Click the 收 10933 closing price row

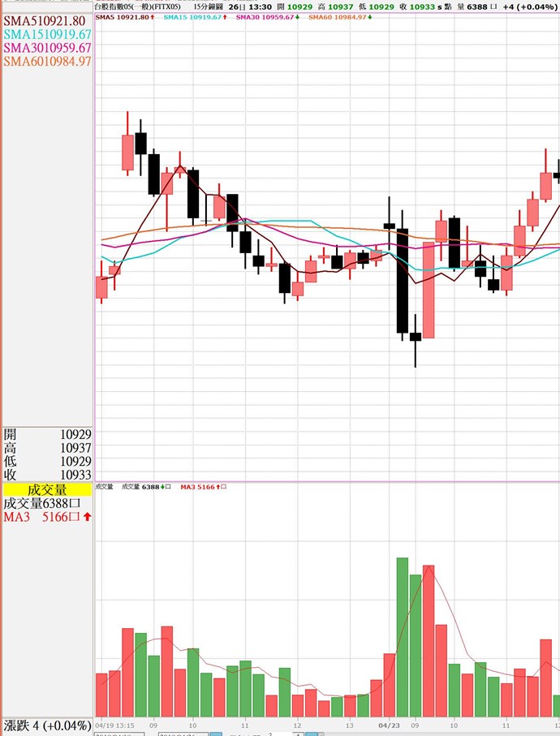(47, 474)
